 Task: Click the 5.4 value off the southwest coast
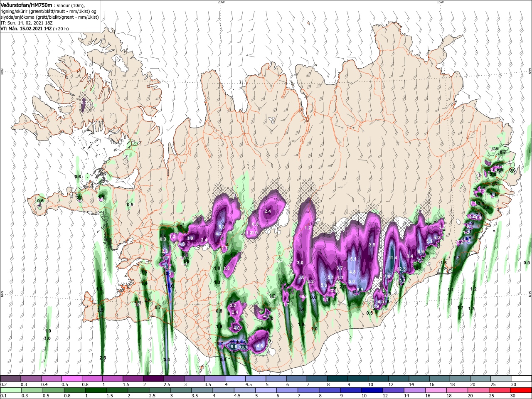pyautogui.click(x=167, y=360)
